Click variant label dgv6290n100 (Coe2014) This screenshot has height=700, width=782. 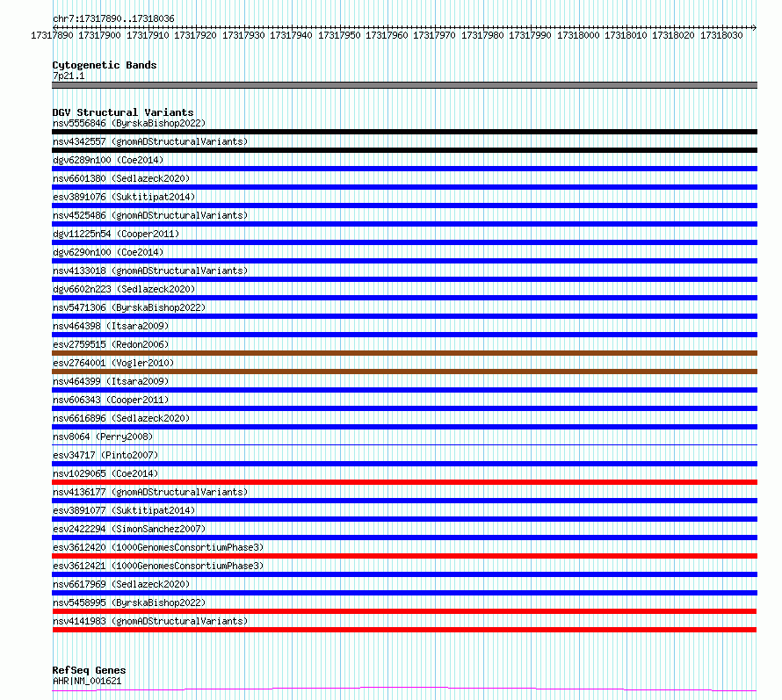click(108, 252)
